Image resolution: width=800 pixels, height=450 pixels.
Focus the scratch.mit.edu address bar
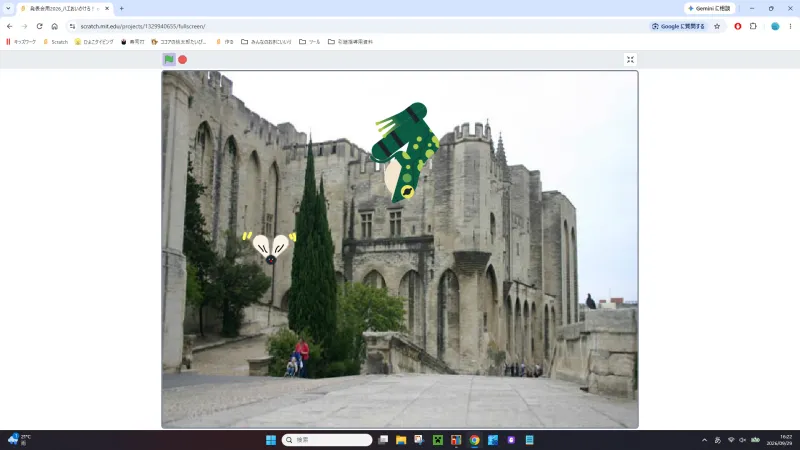357,26
